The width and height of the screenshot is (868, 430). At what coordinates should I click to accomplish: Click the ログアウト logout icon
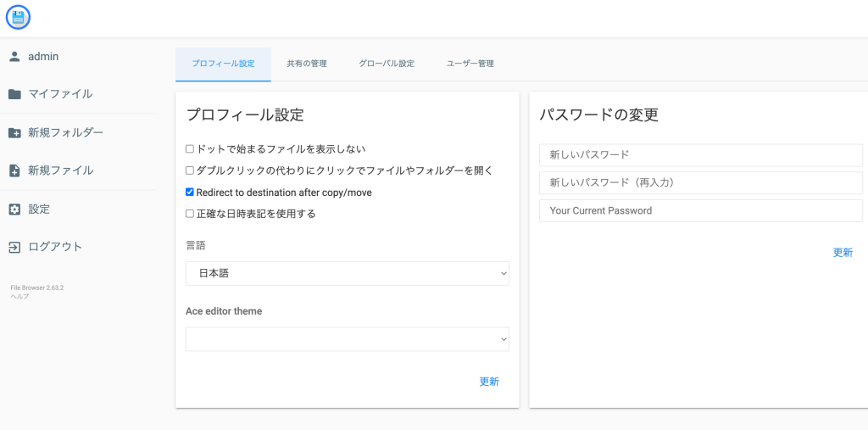pyautogui.click(x=14, y=247)
